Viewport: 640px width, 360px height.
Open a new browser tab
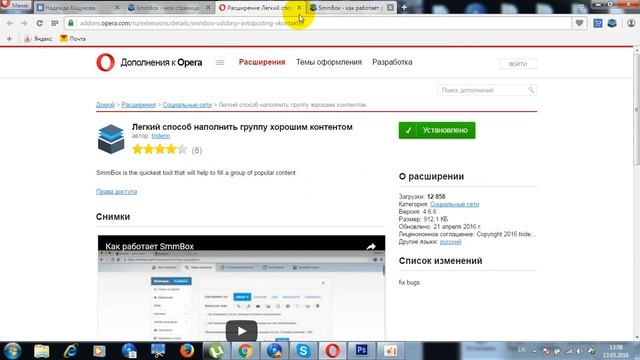(x=404, y=7)
